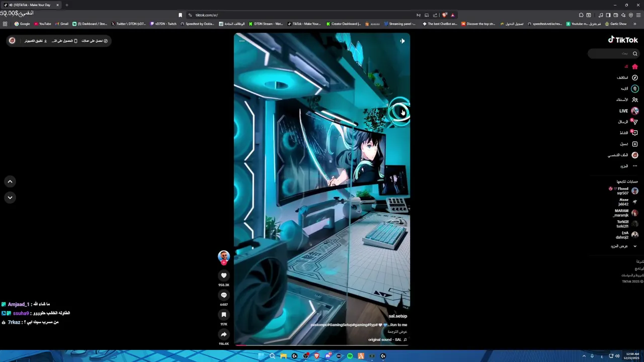Open Profile avatar in sidebar

click(635, 155)
